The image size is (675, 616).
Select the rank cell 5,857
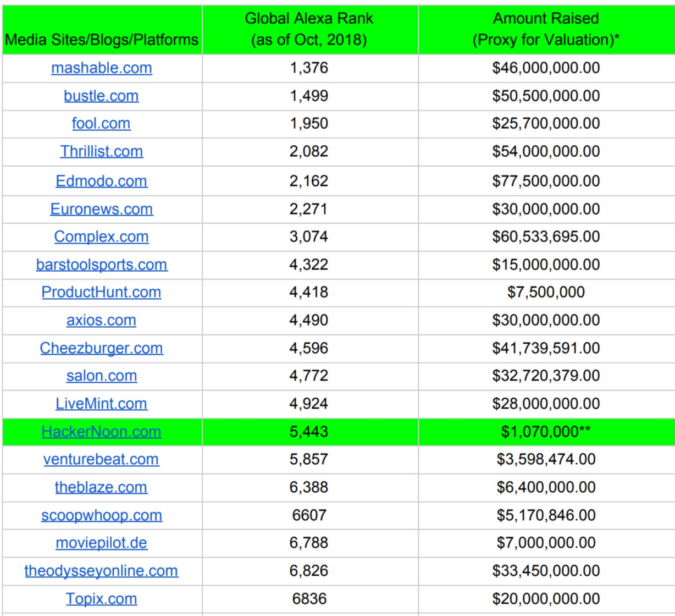(310, 459)
